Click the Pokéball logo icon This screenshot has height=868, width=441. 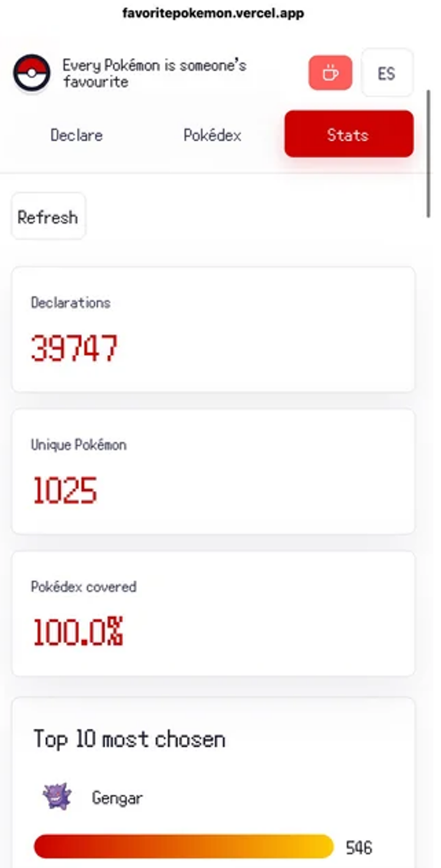pos(32,74)
